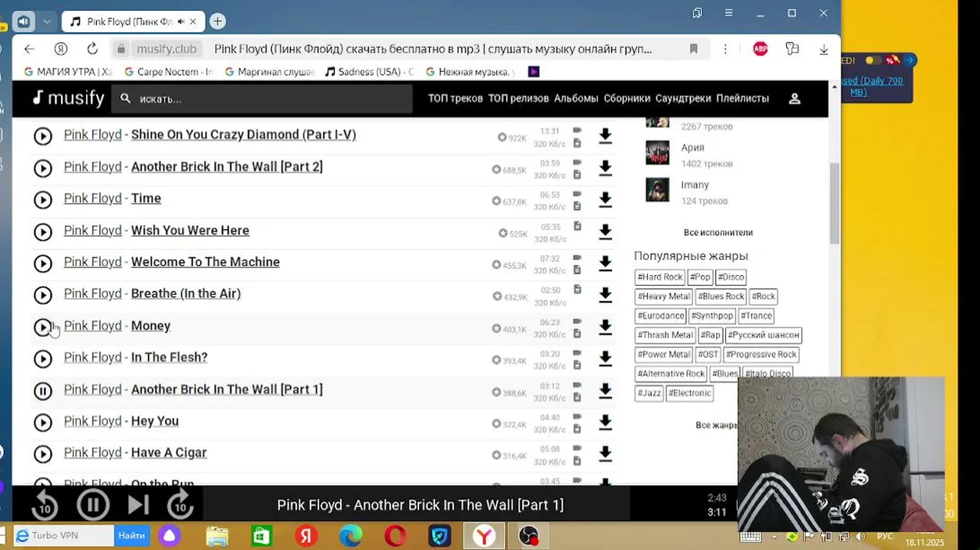This screenshot has width=980, height=550.
Task: Click Найти button in taskbar search
Action: [131, 535]
